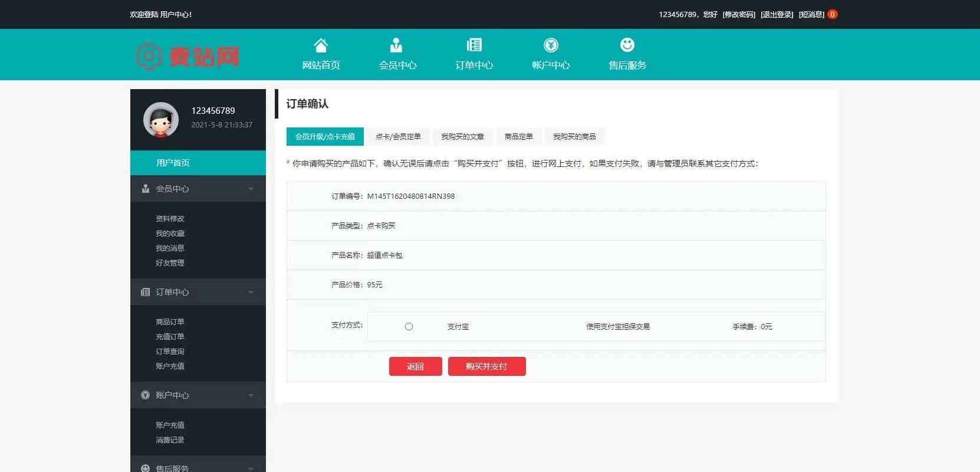Collapse the 订单中心 sidebar section arrow

tap(251, 293)
